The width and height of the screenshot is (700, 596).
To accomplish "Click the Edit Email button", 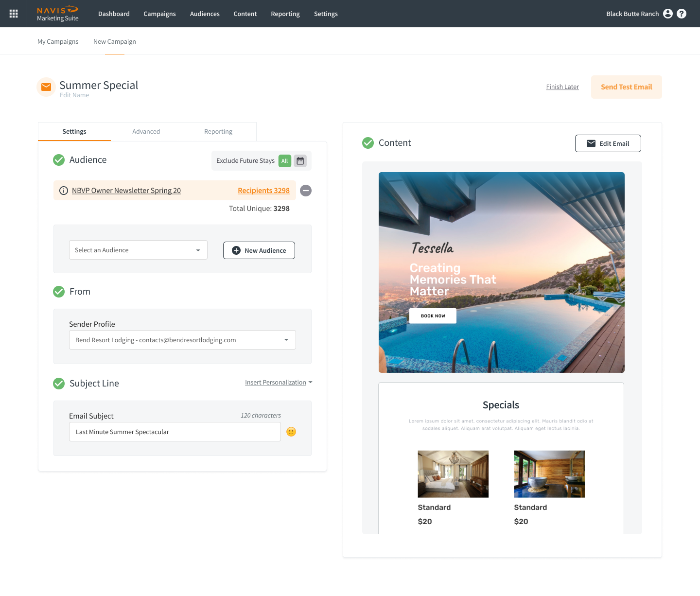I will click(608, 143).
